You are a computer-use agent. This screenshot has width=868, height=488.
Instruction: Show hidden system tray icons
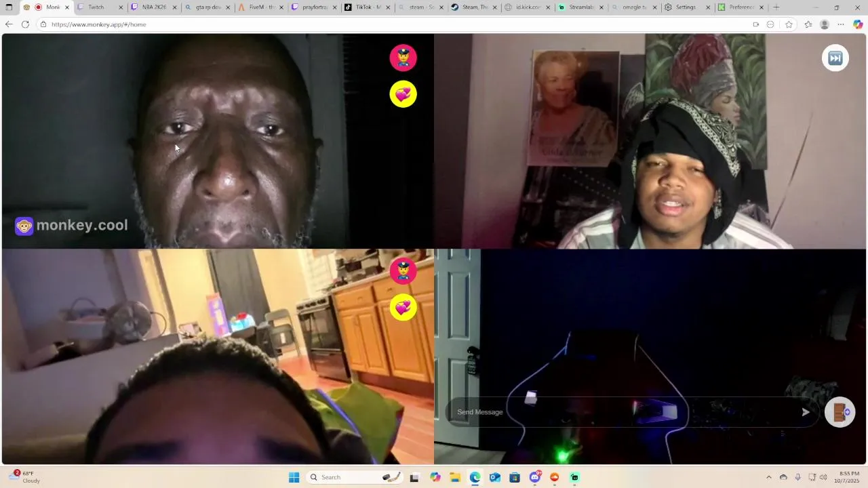[x=768, y=477]
